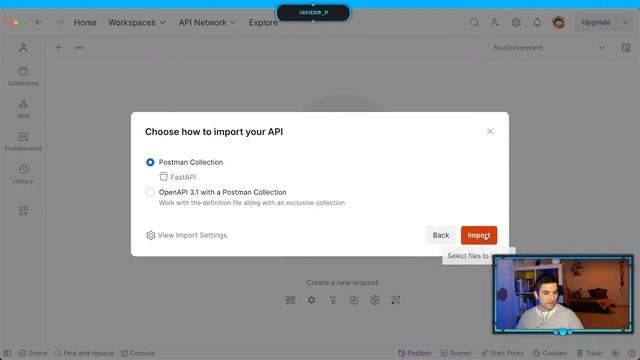Viewport: 640px width, 360px height.
Task: Open Cookies manager
Action: (x=550, y=353)
